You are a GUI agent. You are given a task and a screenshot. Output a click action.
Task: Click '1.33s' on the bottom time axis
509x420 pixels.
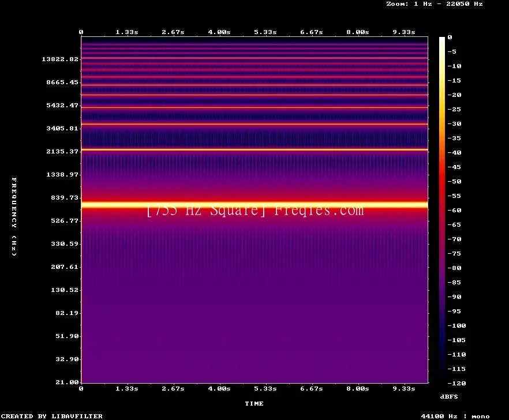pyautogui.click(x=127, y=388)
